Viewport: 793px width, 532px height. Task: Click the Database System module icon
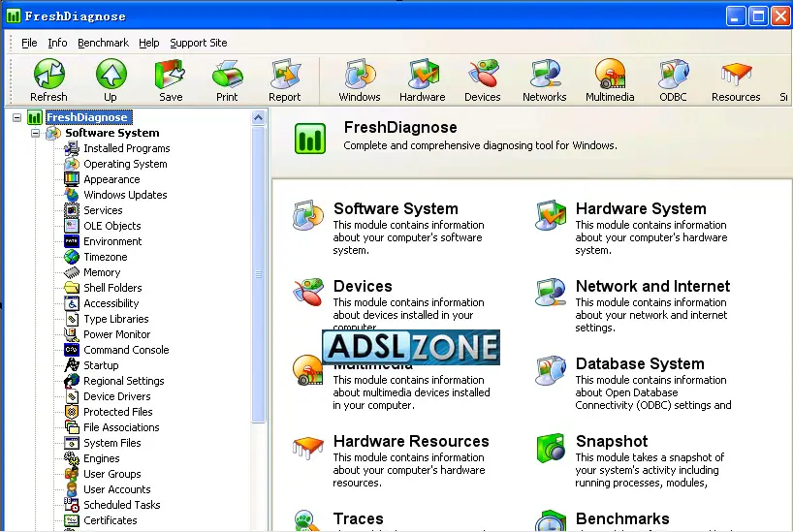[x=551, y=369]
